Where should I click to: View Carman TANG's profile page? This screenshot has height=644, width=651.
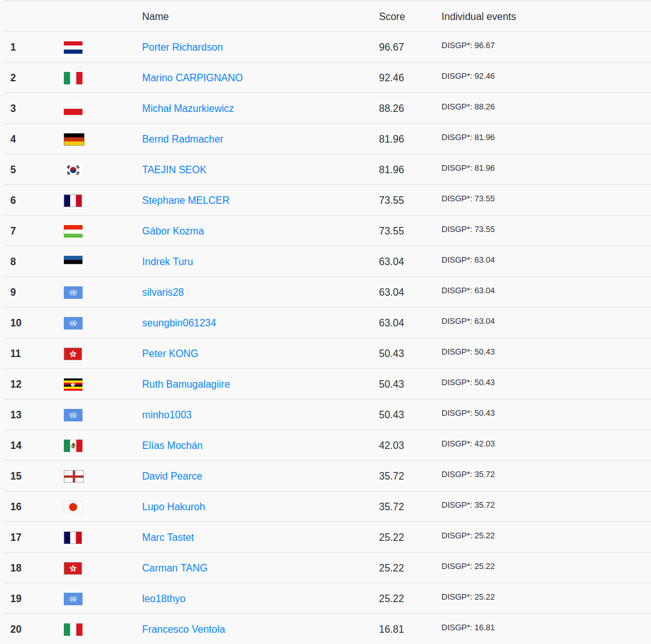coord(174,568)
